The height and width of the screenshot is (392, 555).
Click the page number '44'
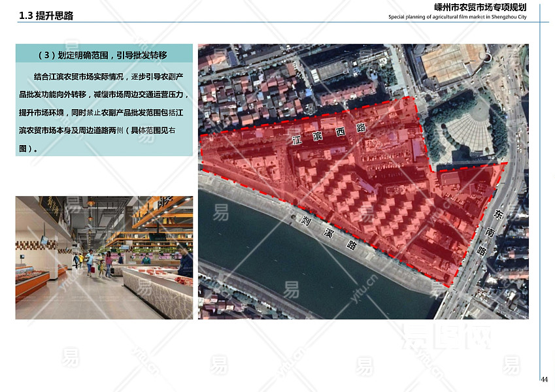pyautogui.click(x=545, y=379)
